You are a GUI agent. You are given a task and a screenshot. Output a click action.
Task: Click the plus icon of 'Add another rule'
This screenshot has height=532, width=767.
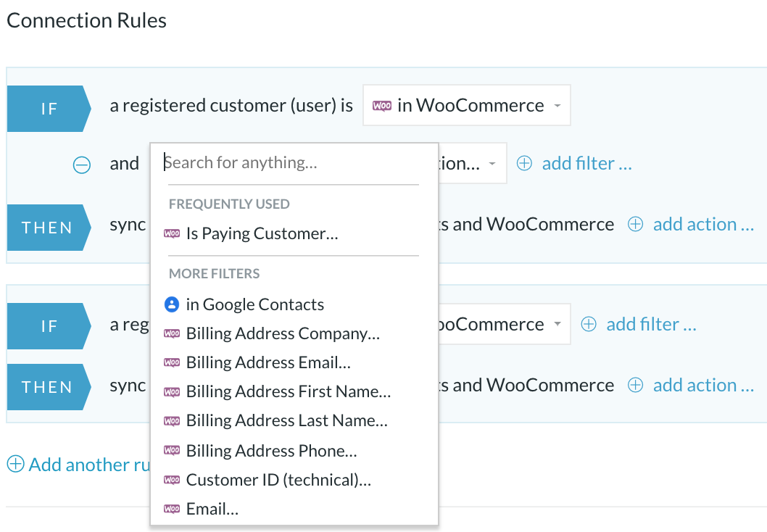tap(16, 464)
